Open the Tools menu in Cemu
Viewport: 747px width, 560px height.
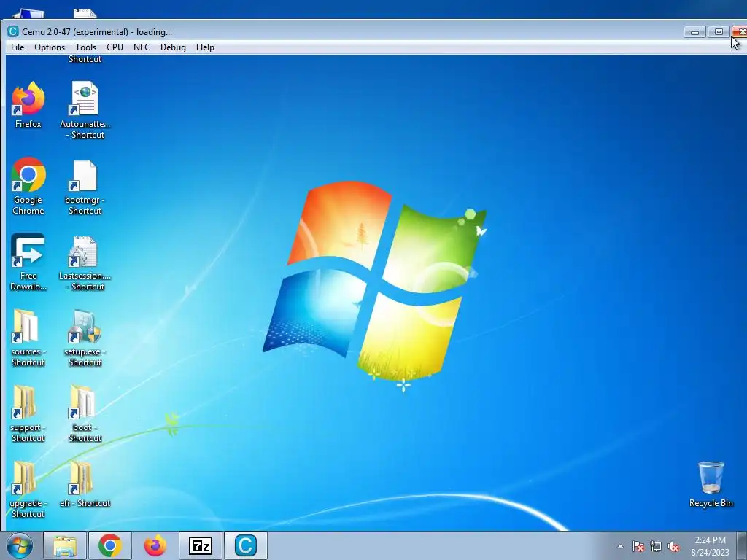click(86, 47)
